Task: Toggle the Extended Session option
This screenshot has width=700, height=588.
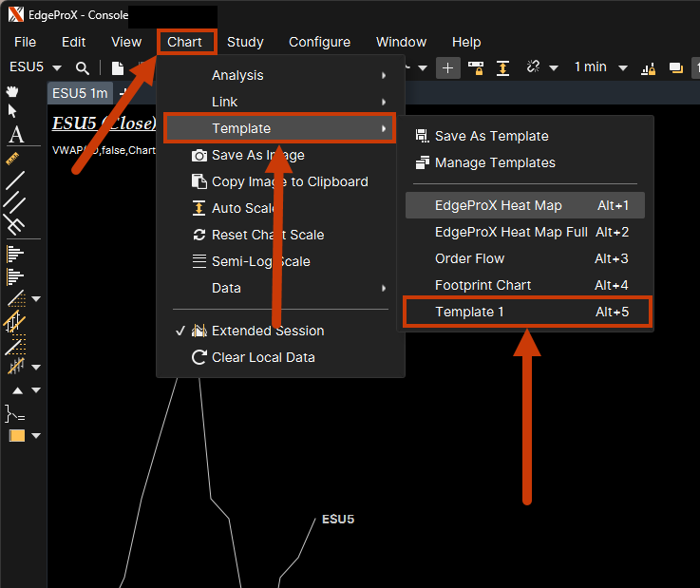Action: coord(268,331)
